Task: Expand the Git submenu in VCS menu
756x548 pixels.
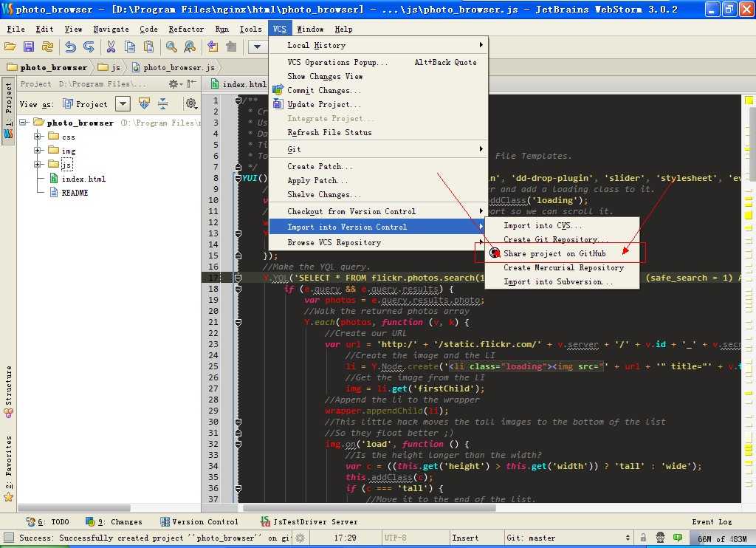Action: (x=378, y=149)
